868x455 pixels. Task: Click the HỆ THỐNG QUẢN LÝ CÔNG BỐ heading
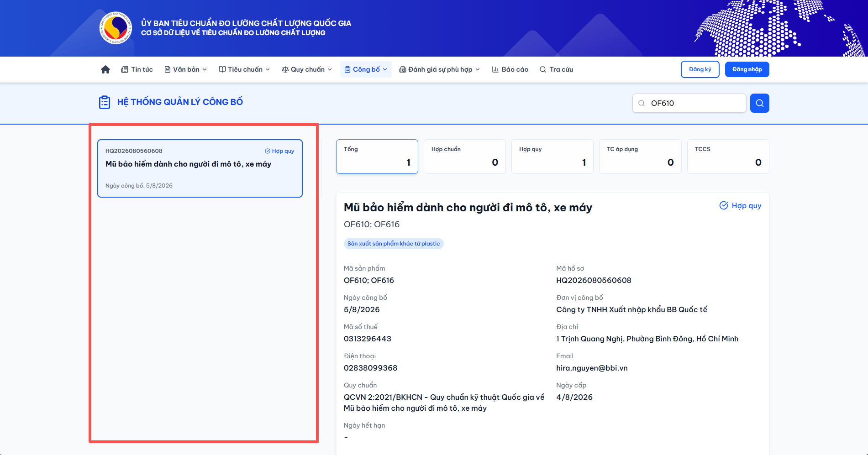pyautogui.click(x=180, y=102)
